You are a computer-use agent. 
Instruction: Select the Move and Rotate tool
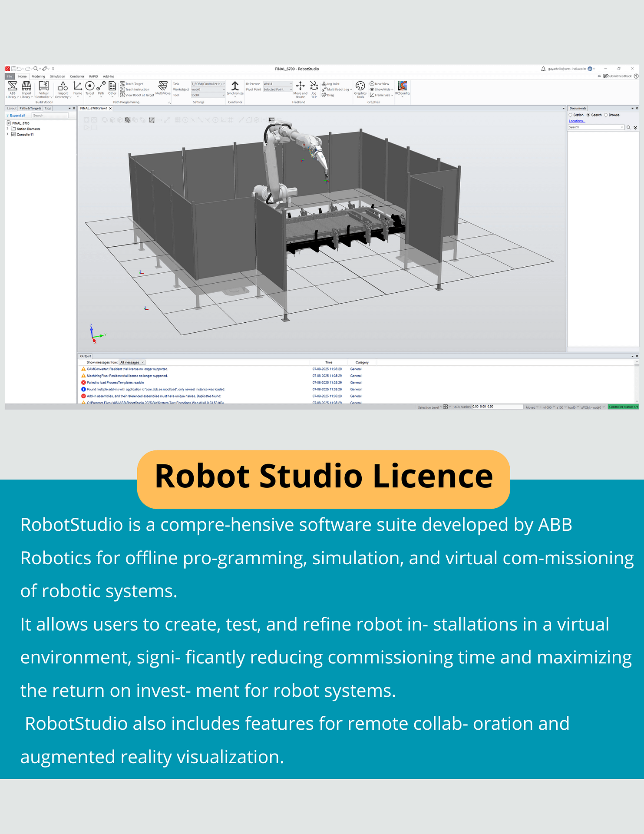(x=300, y=89)
